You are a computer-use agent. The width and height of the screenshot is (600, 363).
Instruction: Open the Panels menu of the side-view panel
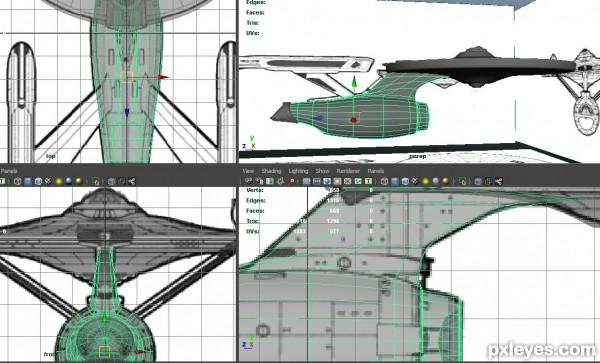(376, 171)
